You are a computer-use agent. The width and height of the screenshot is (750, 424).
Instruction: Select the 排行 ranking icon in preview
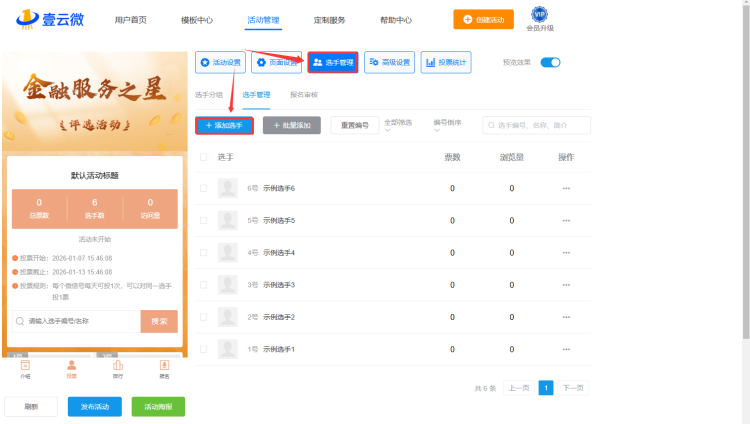[x=118, y=366]
